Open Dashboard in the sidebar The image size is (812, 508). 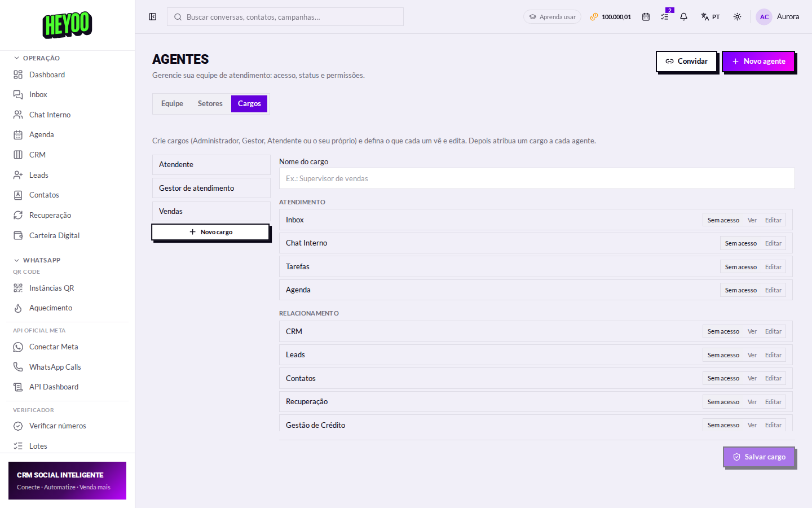[68, 75]
